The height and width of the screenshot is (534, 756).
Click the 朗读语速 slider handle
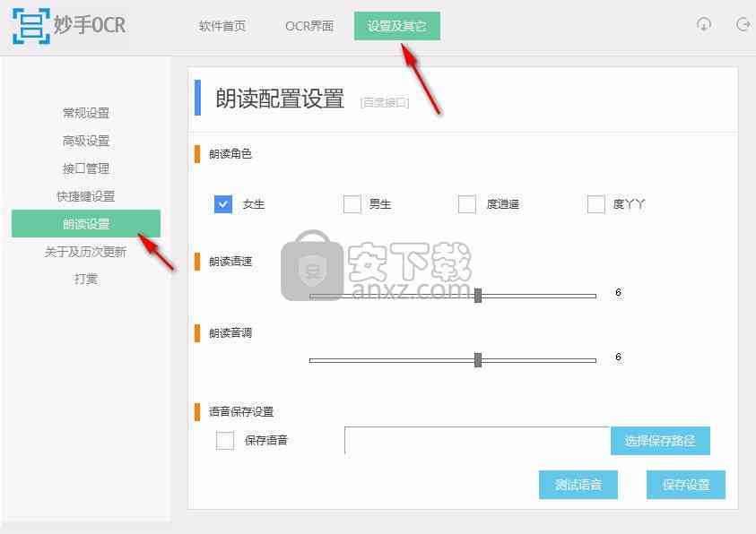pyautogui.click(x=478, y=295)
